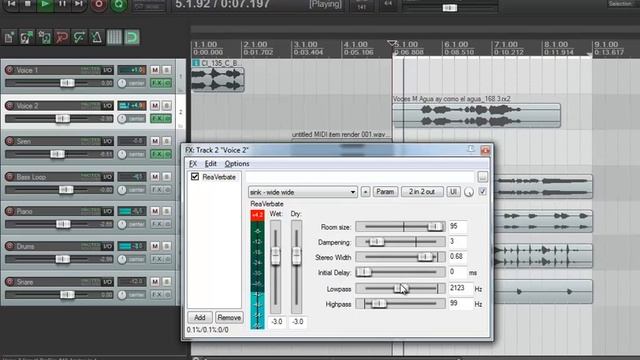Toggle the plugin bypass checkbox
The height and width of the screenshot is (360, 640).
tap(482, 192)
